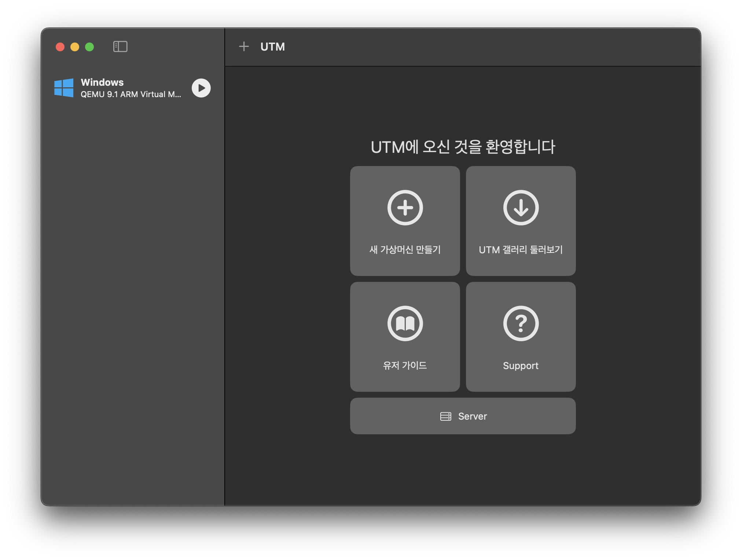Click the circled question mark icon
Viewport: 742px width, 560px height.
[521, 323]
